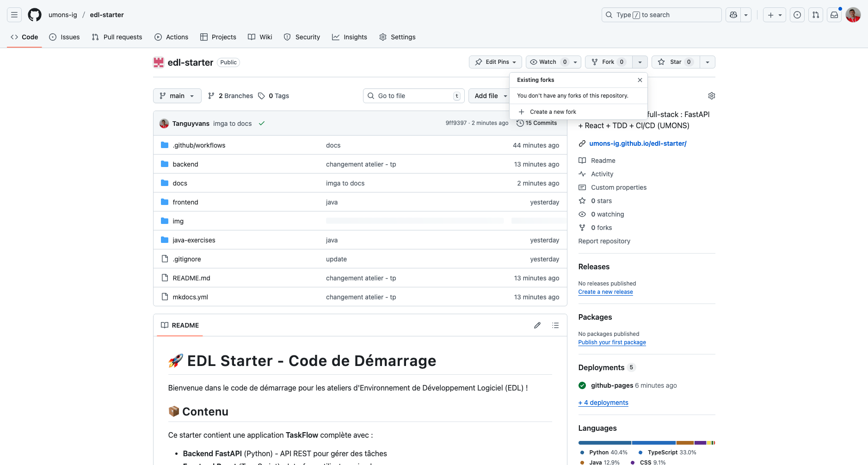Open About settings gear icon
This screenshot has height=465, width=868.
(x=711, y=96)
